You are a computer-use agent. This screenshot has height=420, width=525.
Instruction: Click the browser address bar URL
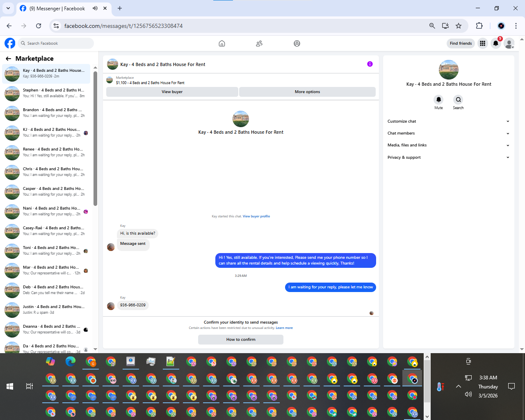coord(123,26)
